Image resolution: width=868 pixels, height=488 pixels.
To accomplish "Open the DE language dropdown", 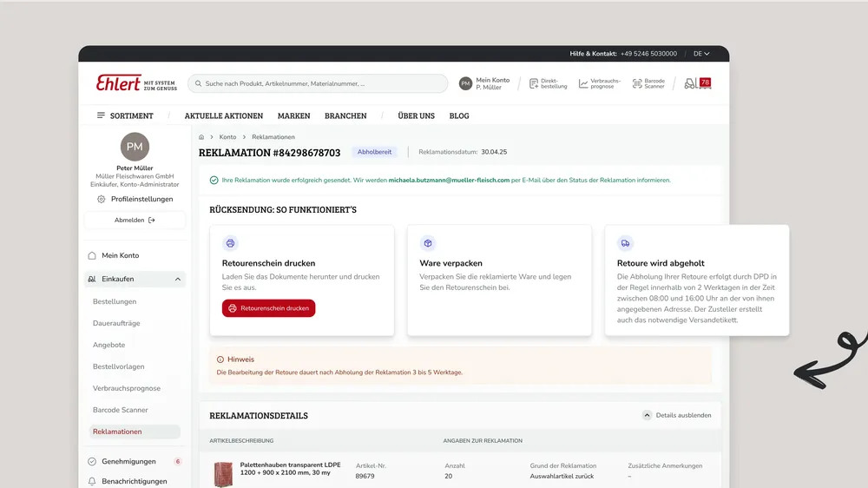I will point(701,54).
